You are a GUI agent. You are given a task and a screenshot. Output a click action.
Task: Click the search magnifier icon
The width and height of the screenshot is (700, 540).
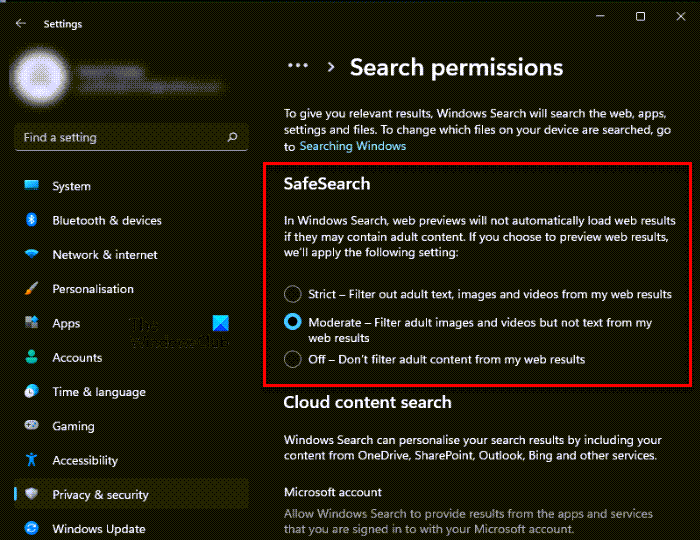[x=232, y=137]
